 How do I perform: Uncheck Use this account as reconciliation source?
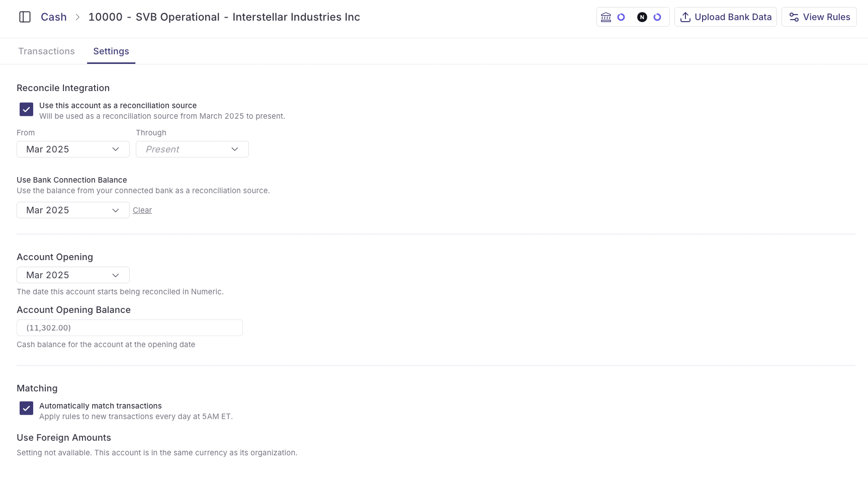pyautogui.click(x=26, y=109)
